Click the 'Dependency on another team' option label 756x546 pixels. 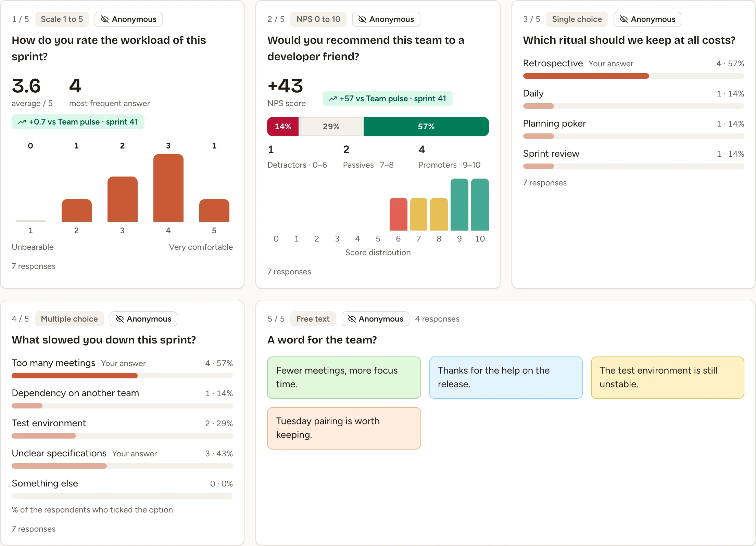(75, 393)
